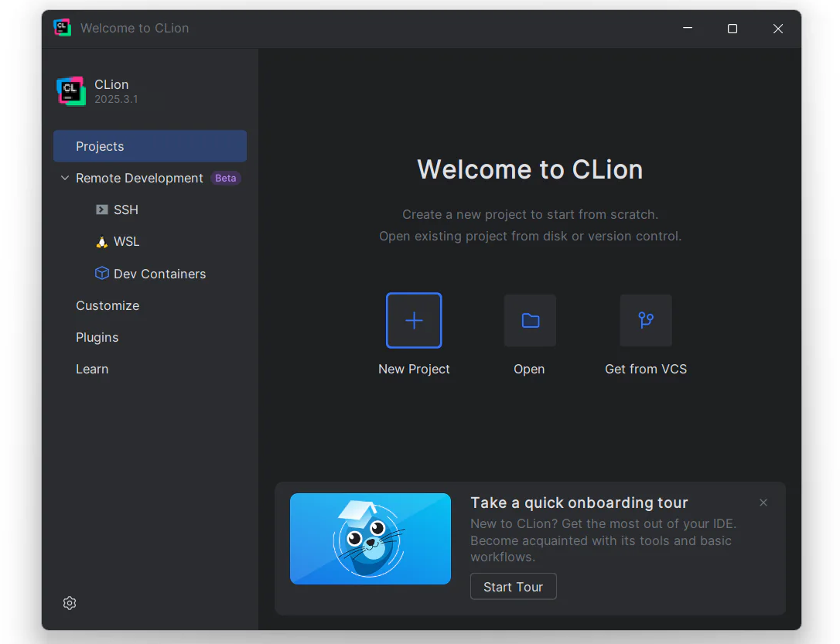
Task: Click the onboarding tour seal thumbnail
Action: click(x=370, y=539)
